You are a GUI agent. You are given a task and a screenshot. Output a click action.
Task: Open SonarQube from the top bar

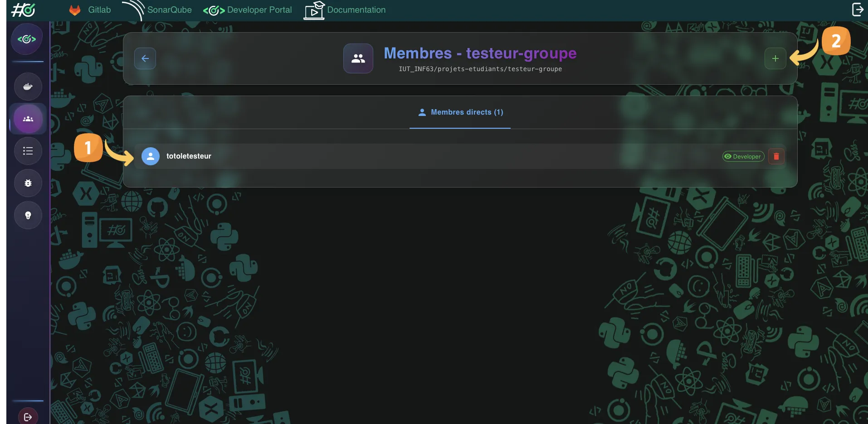point(169,10)
